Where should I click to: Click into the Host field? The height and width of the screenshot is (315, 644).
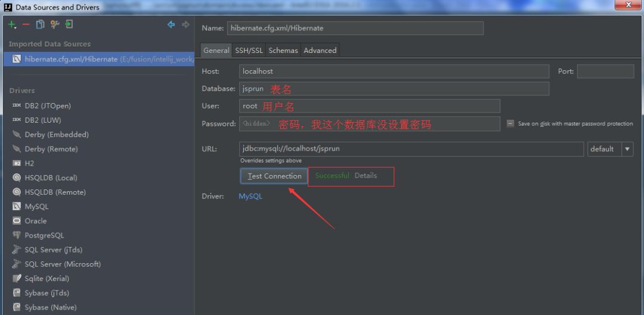coord(394,71)
